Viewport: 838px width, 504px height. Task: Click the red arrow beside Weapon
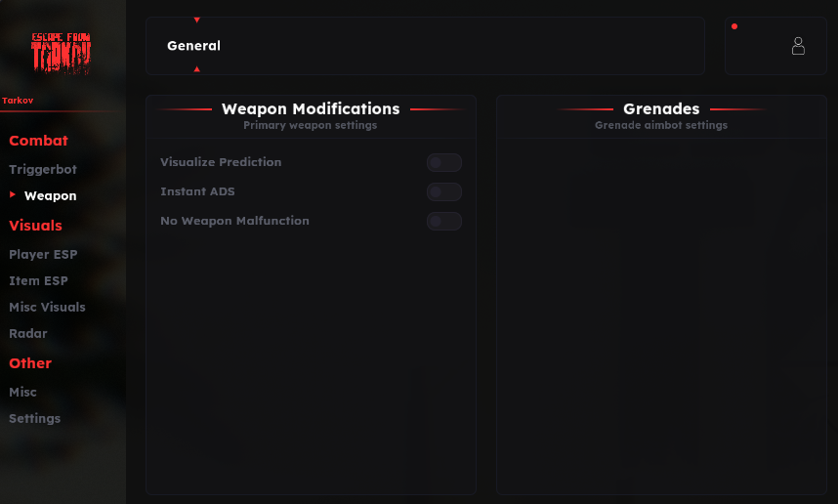[x=13, y=195]
